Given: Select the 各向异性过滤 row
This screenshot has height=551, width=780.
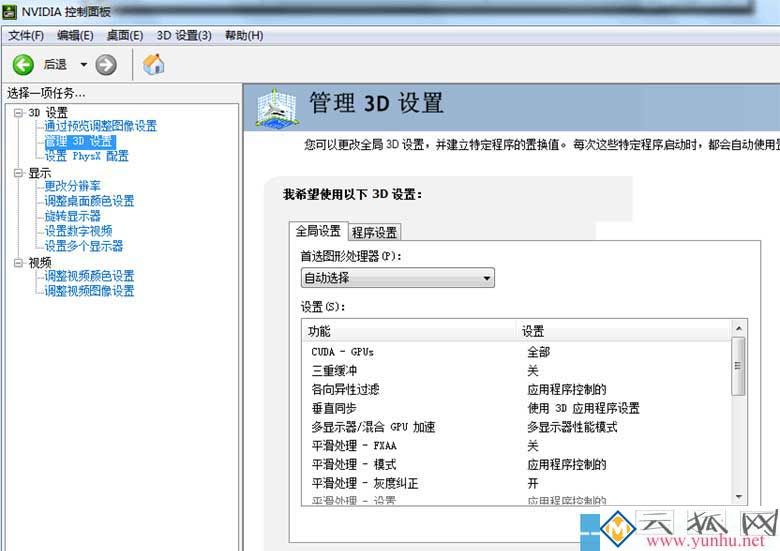Looking at the screenshot, I should (x=516, y=389).
